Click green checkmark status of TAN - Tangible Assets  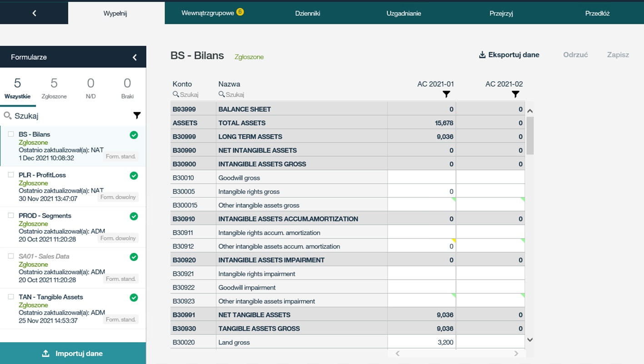coord(134,298)
